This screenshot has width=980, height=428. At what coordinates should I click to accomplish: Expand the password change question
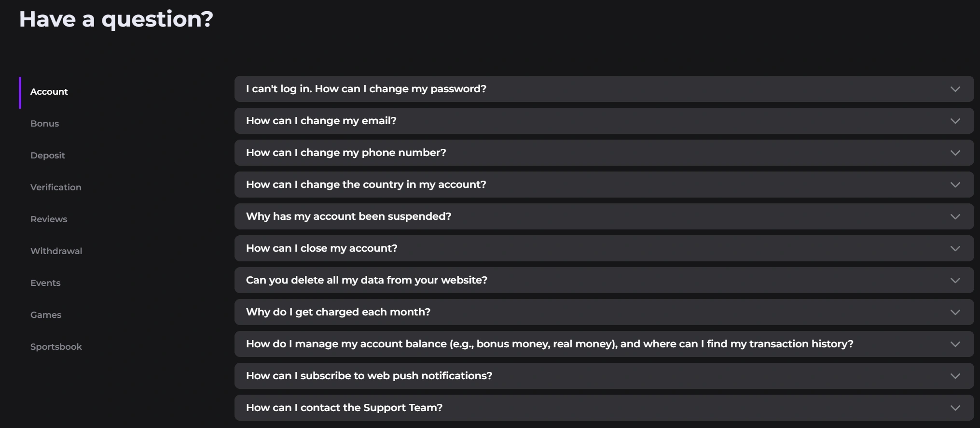604,88
